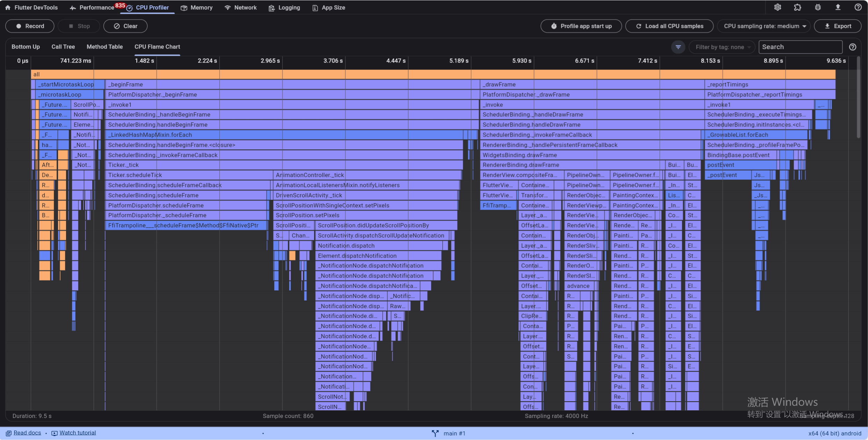Click the DevTools Extensions puzzle icon
868x440 pixels.
pos(797,7)
